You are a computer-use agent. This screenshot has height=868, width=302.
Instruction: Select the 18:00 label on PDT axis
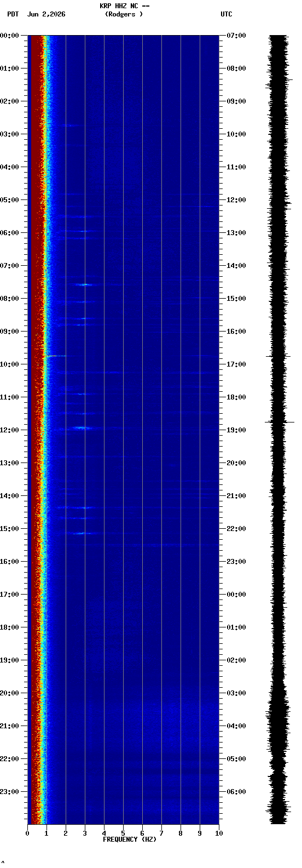pos(10,627)
